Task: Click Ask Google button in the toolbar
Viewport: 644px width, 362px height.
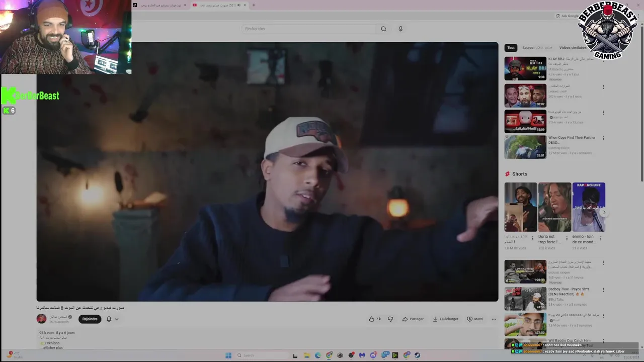Action: [568, 16]
